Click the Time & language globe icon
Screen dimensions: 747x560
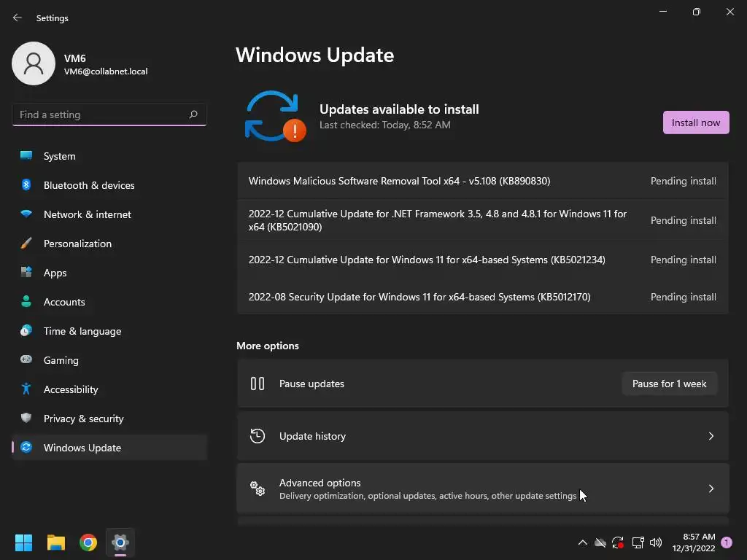pos(26,330)
